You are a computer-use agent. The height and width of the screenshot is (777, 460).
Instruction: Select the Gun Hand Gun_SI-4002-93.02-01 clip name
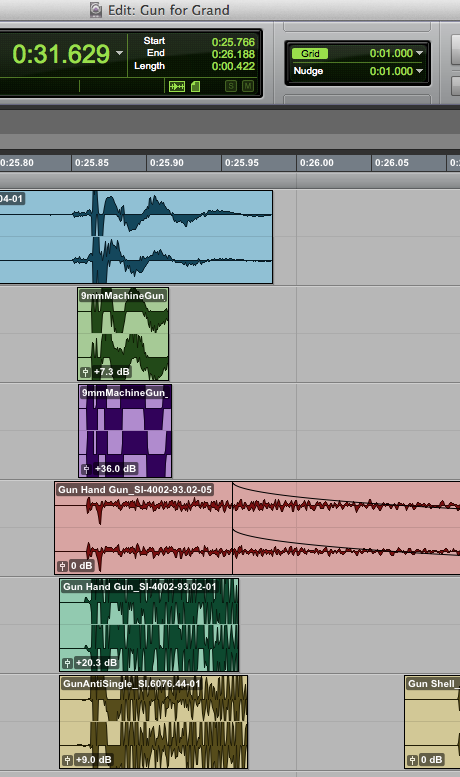pyautogui.click(x=139, y=587)
